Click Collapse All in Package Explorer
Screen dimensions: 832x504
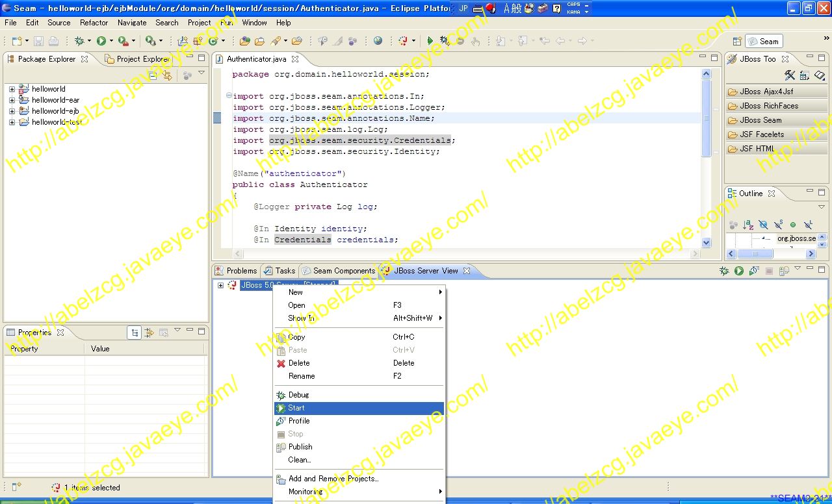[153, 76]
